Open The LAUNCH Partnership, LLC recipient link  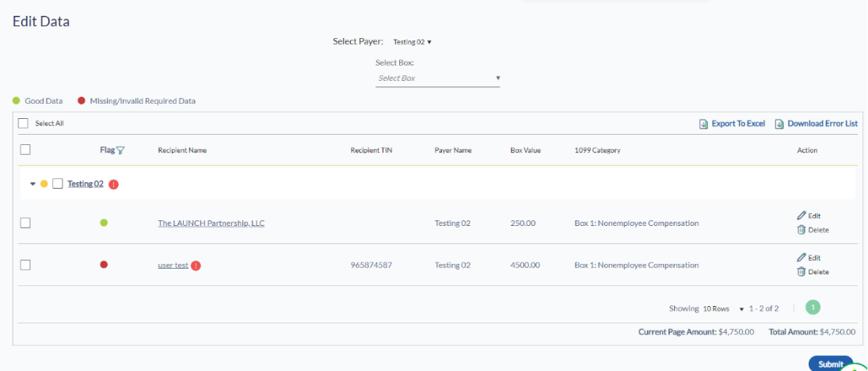coord(211,223)
